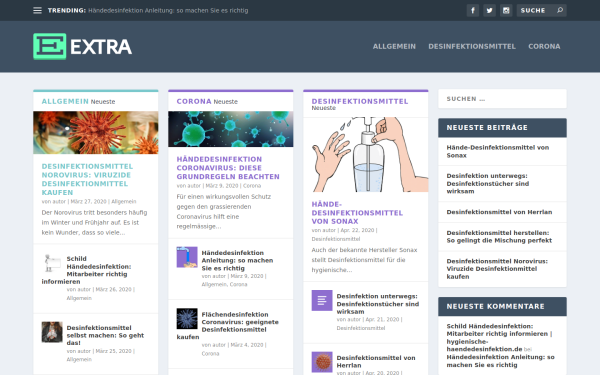Viewport: 600px width, 375px height.
Task: Click thumbnail for Desinfektionsmittel von Herrlan
Action: (322, 362)
